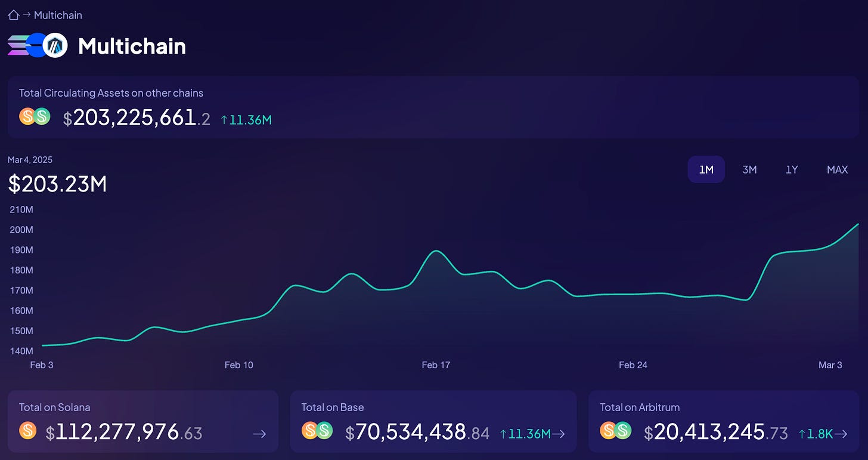This screenshot has width=868, height=460.
Task: Click the Feb 10 x-axis label
Action: [x=239, y=365]
